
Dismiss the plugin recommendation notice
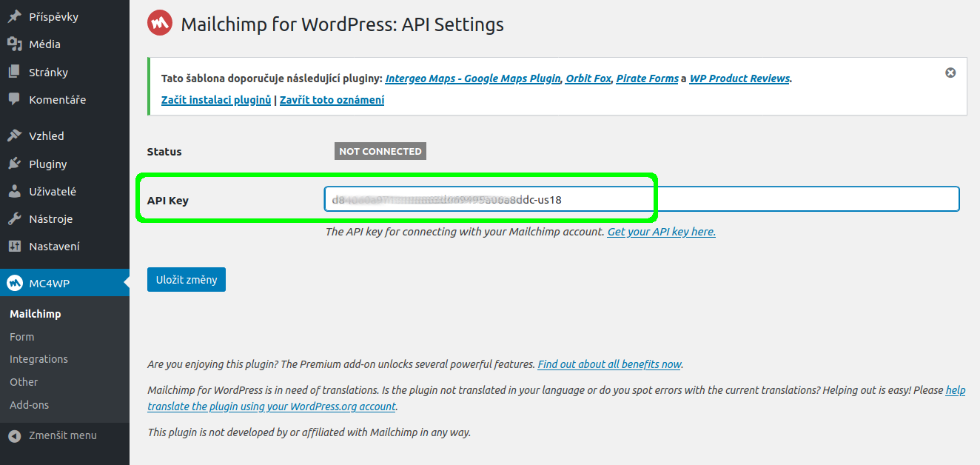pyautogui.click(x=950, y=73)
